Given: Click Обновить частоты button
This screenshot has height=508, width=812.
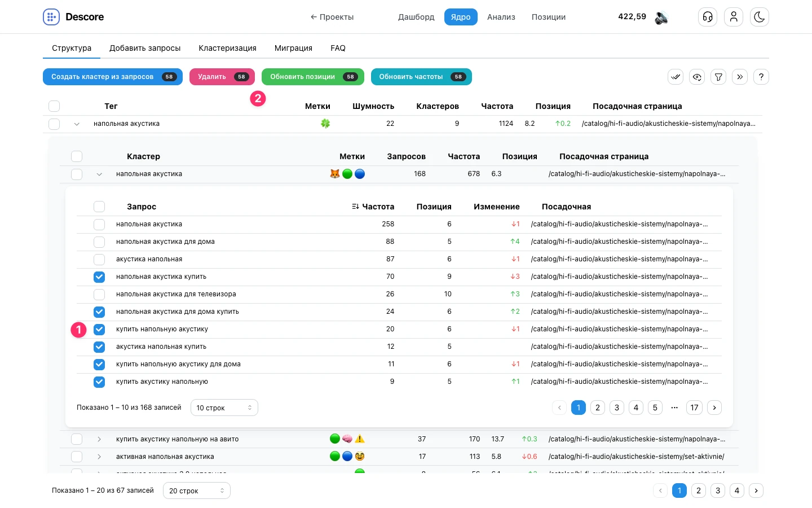Looking at the screenshot, I should click(421, 77).
